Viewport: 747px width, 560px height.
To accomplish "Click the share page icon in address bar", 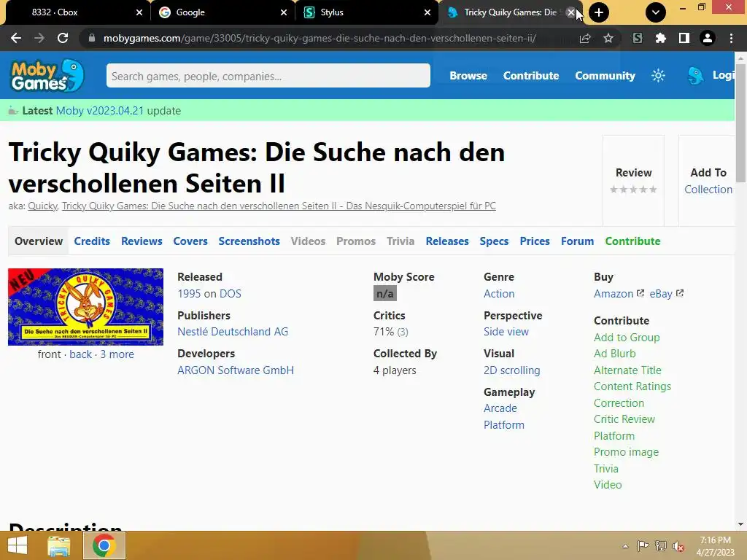I will point(585,38).
